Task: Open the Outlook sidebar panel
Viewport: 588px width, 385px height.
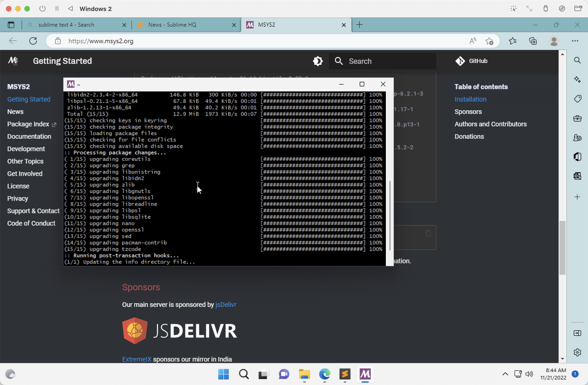Action: tap(577, 176)
